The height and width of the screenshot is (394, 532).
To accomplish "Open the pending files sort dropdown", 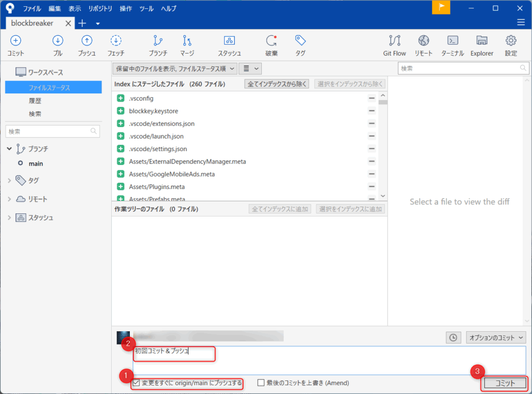I will [x=175, y=68].
